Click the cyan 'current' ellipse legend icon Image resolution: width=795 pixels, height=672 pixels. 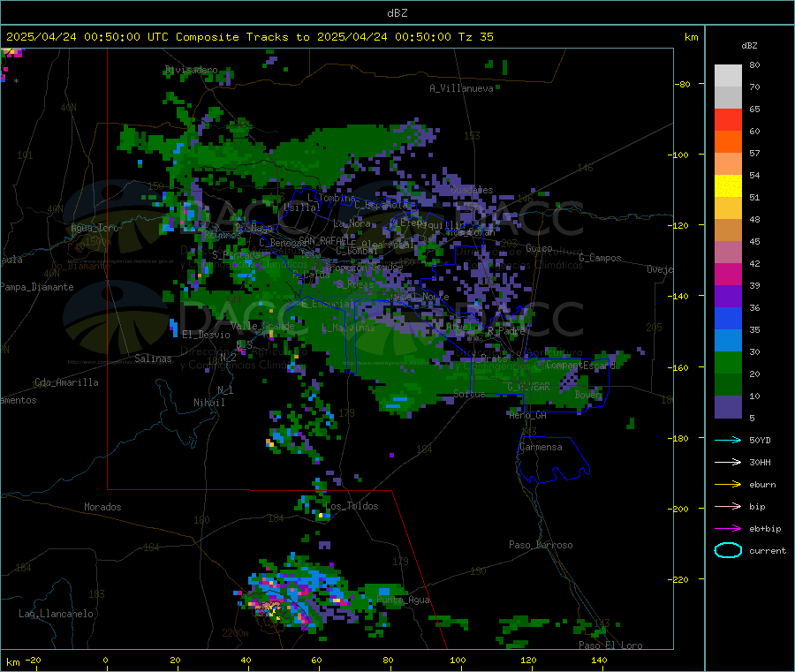pyautogui.click(x=728, y=550)
